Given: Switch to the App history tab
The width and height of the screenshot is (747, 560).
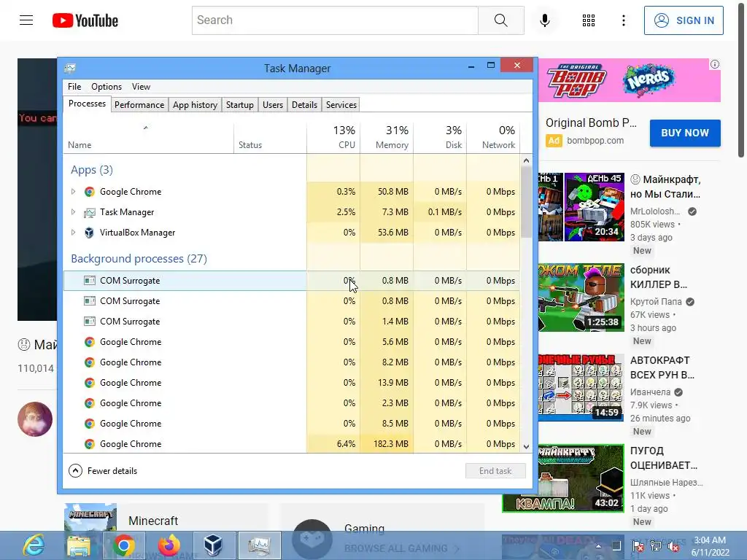Looking at the screenshot, I should [x=195, y=105].
